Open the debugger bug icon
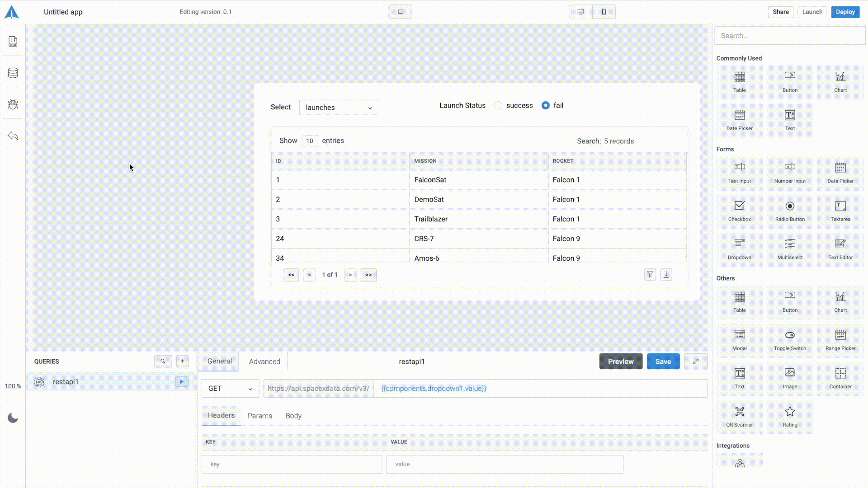Image resolution: width=868 pixels, height=488 pixels. [x=13, y=104]
